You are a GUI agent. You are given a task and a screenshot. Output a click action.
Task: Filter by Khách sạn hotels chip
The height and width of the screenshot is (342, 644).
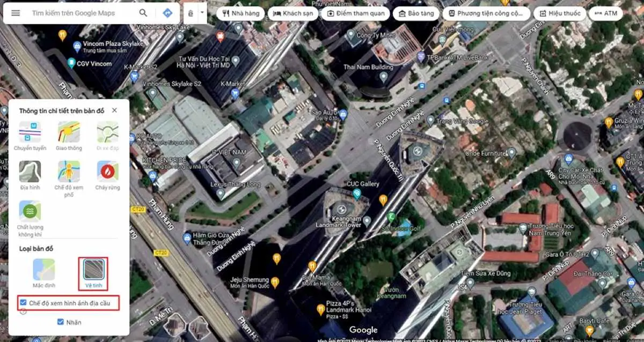click(x=292, y=13)
